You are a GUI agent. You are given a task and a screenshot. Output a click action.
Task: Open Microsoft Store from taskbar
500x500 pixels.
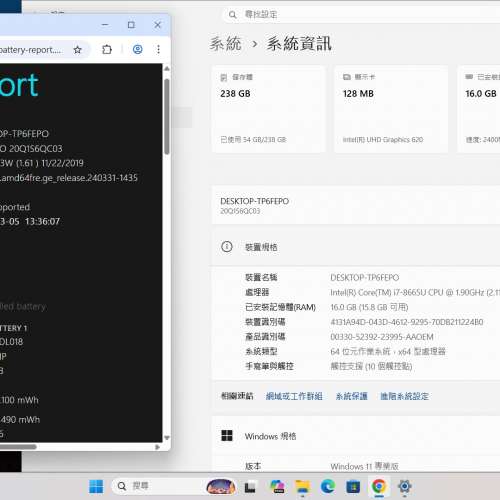click(353, 487)
